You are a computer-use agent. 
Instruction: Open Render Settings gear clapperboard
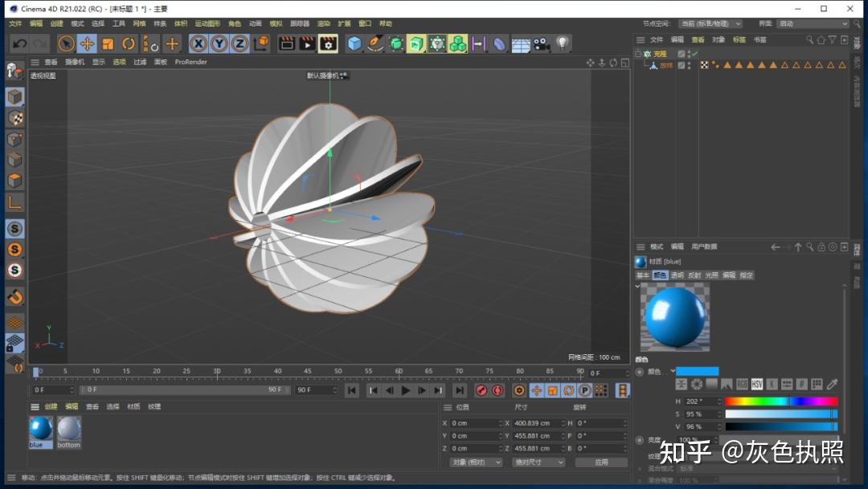point(328,43)
